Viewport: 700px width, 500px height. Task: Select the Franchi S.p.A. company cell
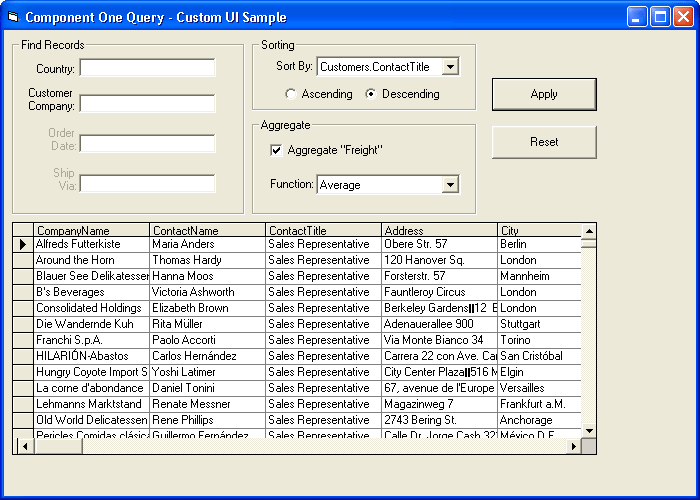tap(91, 340)
